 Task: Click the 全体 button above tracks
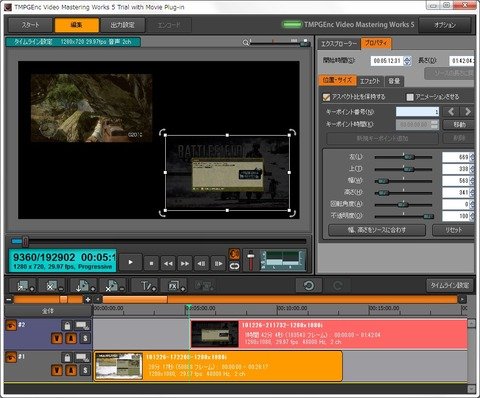click(48, 311)
